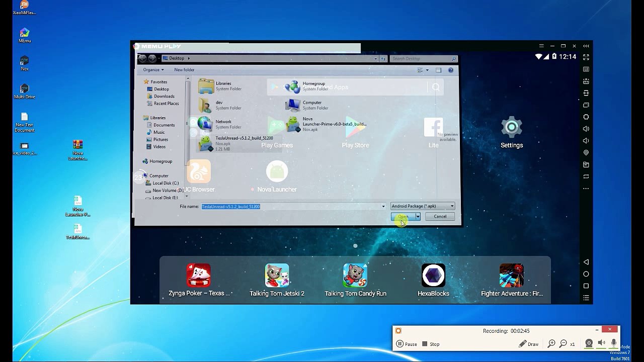Image resolution: width=644 pixels, height=362 pixels.
Task: Click New folder in the file dialog toolbar
Action: coord(184,70)
